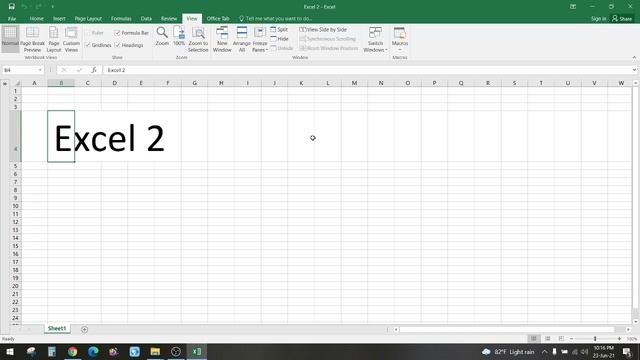Switch to Page Break view in status bar

tap(561, 339)
